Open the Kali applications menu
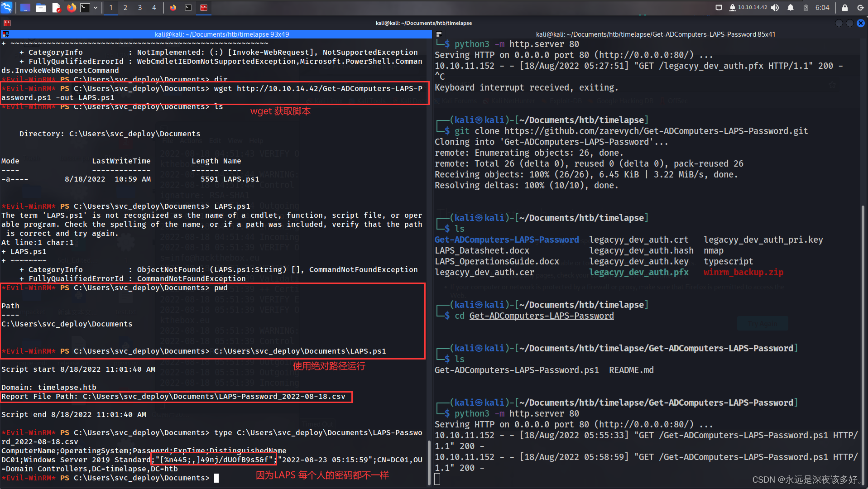The image size is (868, 489). tap(6, 7)
